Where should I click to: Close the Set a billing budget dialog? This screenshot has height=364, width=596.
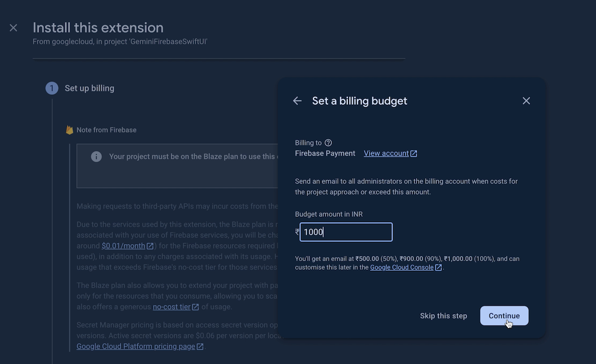(526, 101)
